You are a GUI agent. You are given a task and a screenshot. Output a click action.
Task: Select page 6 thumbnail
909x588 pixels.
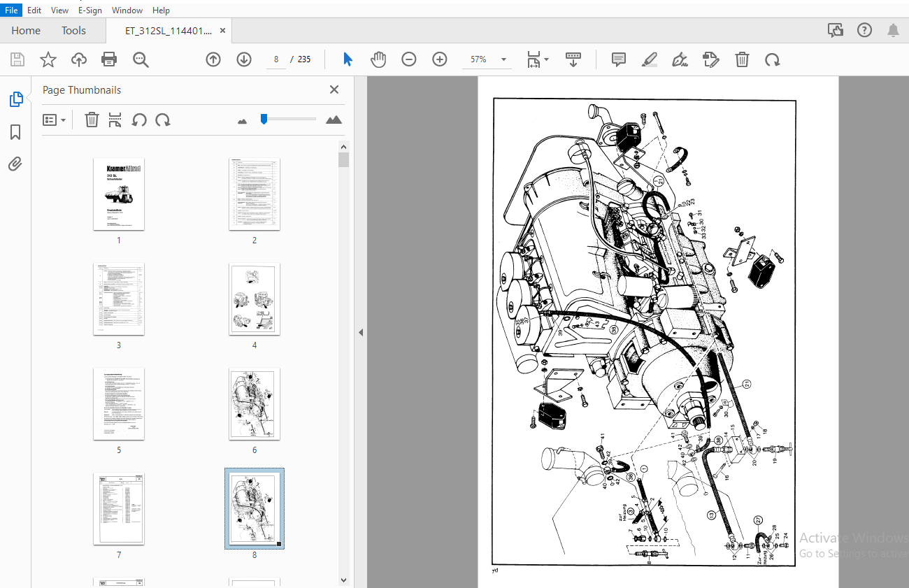[x=255, y=403]
